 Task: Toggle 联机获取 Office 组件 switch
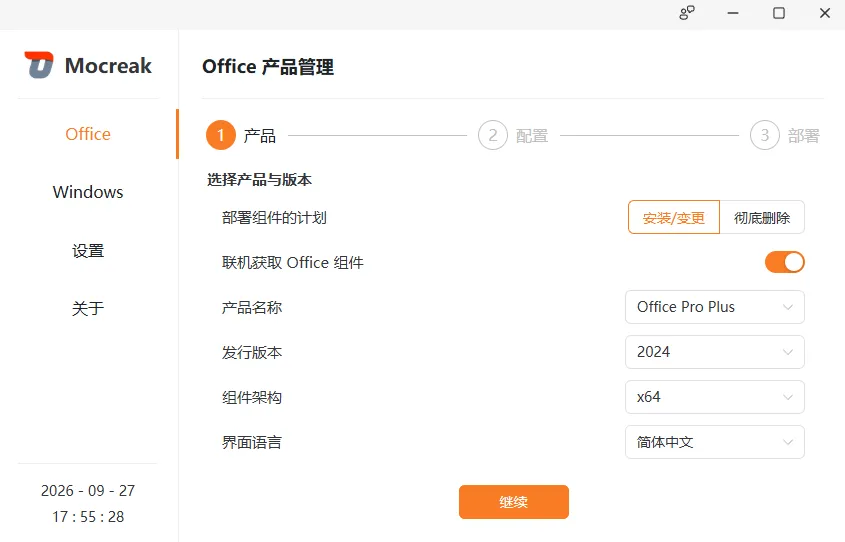(x=785, y=262)
